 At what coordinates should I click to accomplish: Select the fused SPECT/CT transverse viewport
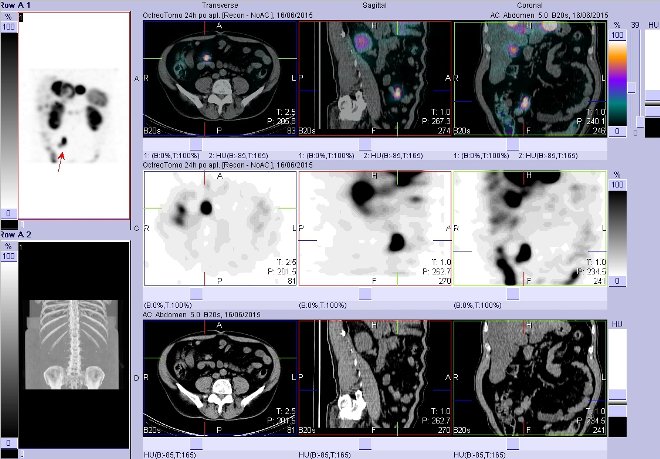pyautogui.click(x=220, y=78)
